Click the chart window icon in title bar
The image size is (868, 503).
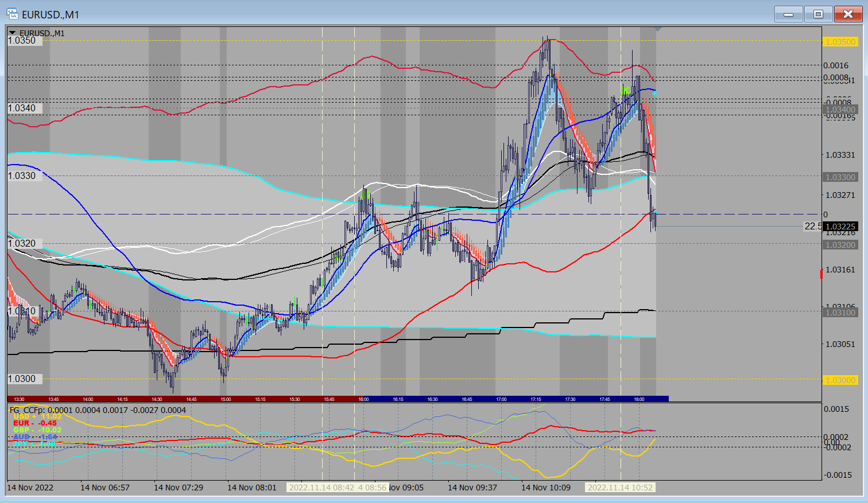pos(12,14)
